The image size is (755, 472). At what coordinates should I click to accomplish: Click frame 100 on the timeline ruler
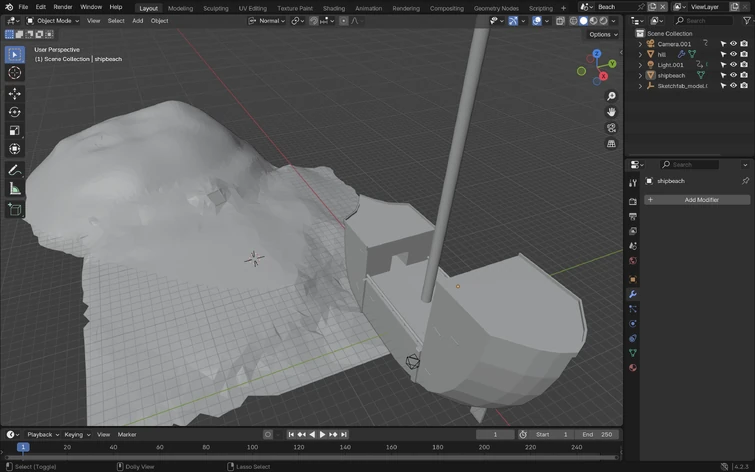click(x=252, y=447)
